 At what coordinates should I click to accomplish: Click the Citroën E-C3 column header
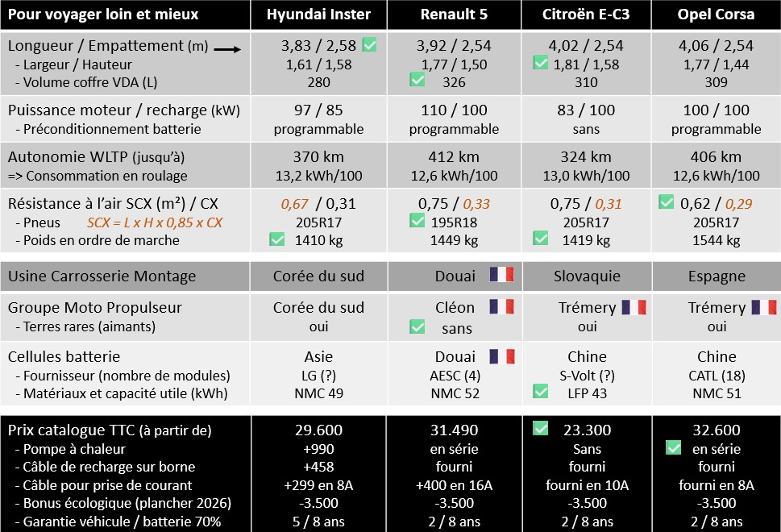click(586, 15)
